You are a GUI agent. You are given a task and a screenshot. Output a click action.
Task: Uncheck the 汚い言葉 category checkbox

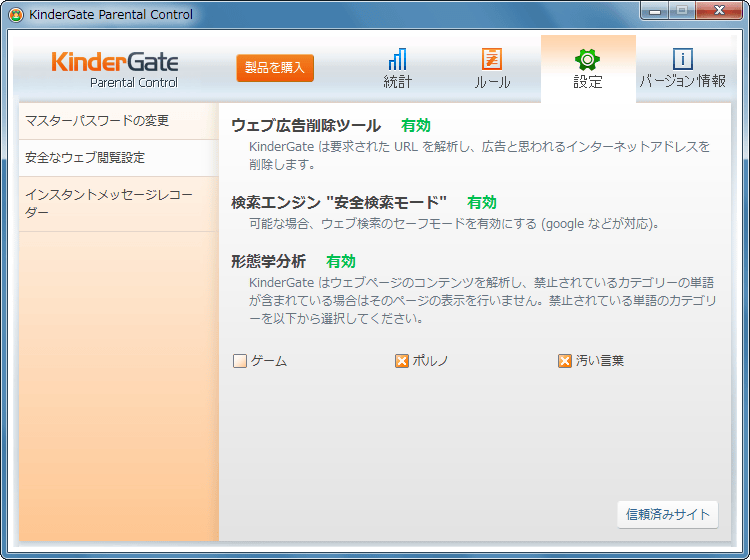click(x=564, y=361)
